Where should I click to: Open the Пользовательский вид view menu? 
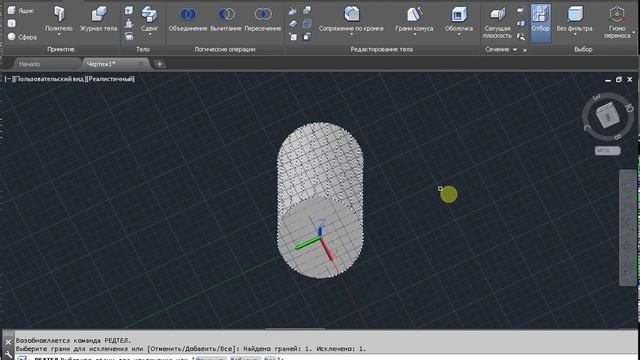(49, 79)
